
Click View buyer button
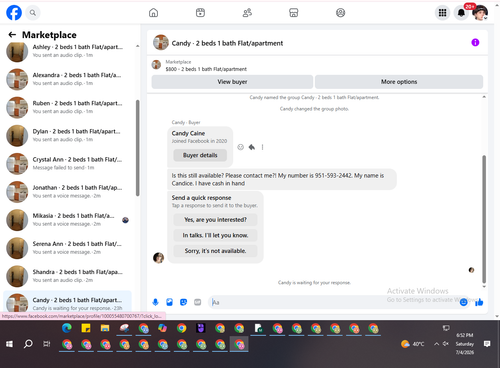[232, 82]
